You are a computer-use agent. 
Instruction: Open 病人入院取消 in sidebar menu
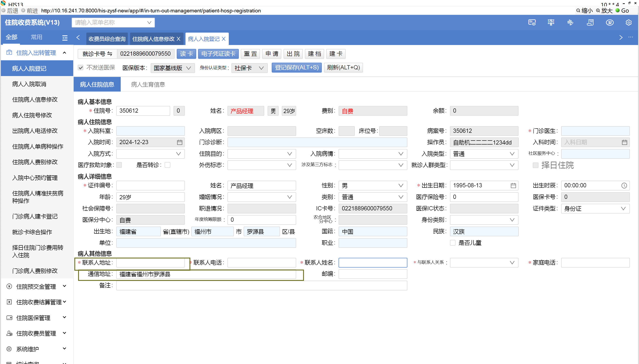(x=29, y=84)
